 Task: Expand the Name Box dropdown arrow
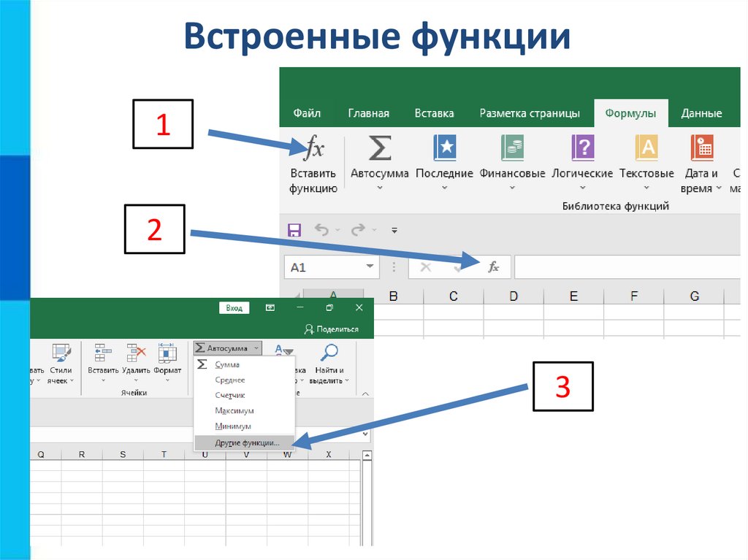click(370, 266)
